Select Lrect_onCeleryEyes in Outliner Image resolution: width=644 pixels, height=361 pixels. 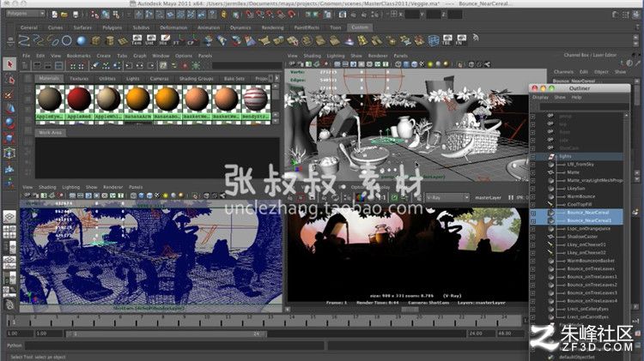coord(587,309)
